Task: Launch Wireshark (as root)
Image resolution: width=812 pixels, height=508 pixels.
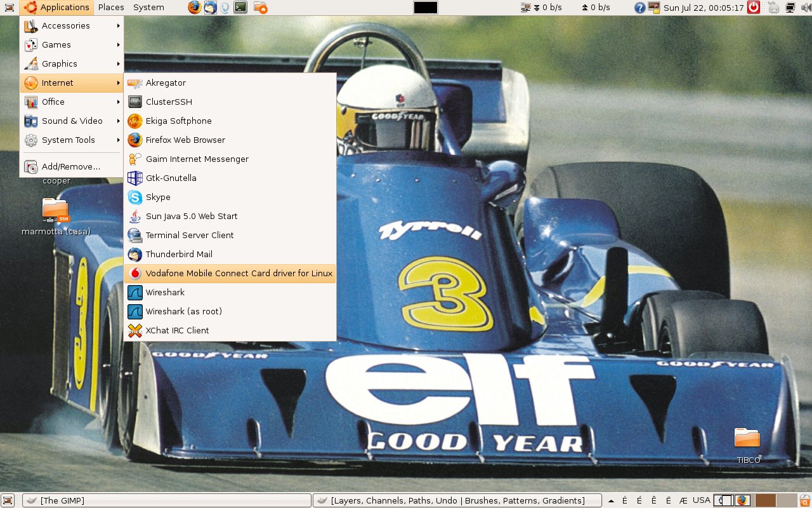Action: pos(230,311)
